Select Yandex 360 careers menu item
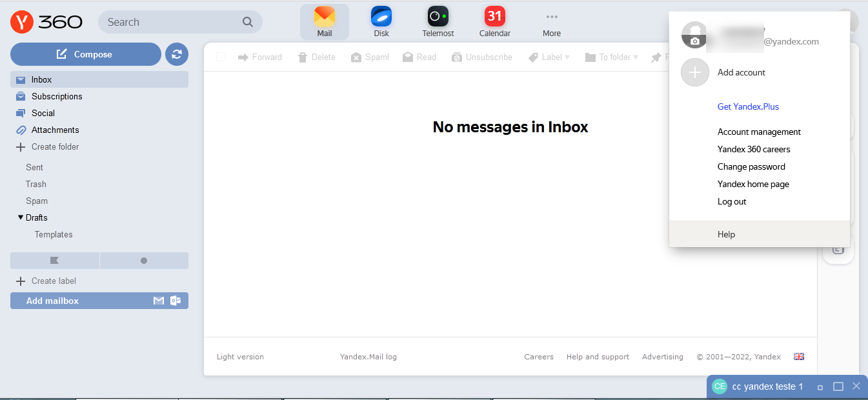 coord(754,149)
